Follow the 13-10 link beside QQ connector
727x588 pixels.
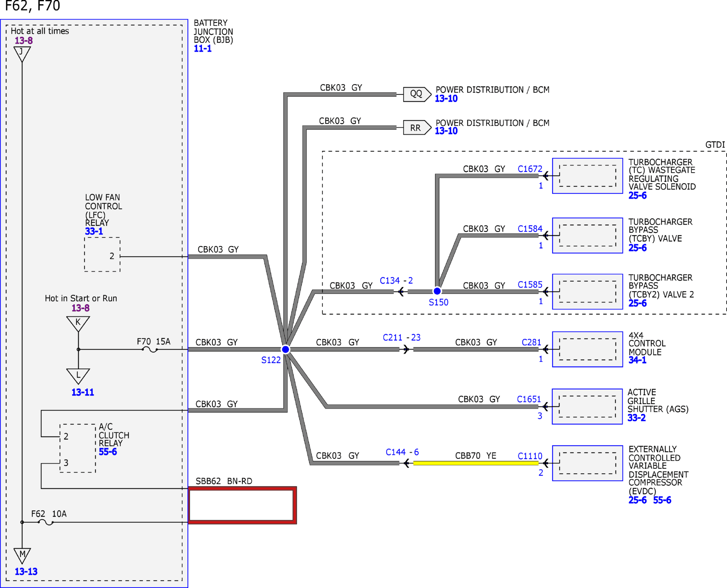tap(446, 98)
